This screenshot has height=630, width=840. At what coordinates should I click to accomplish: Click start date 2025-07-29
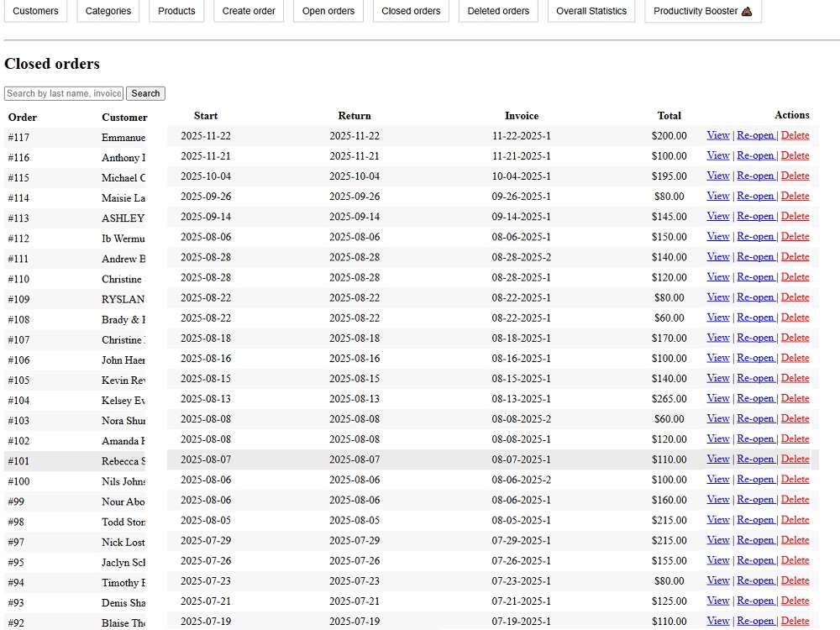(x=206, y=540)
